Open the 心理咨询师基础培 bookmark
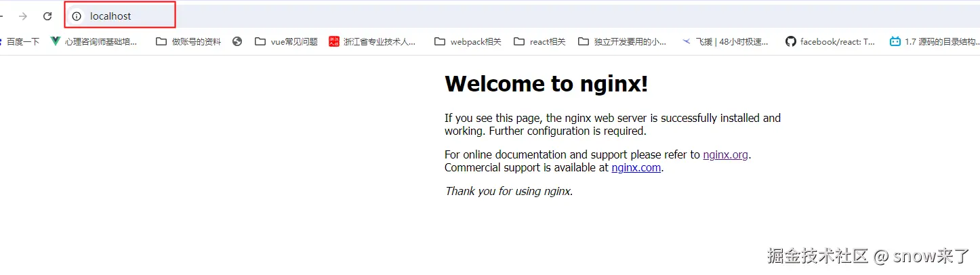This screenshot has height=275, width=980. [94, 41]
